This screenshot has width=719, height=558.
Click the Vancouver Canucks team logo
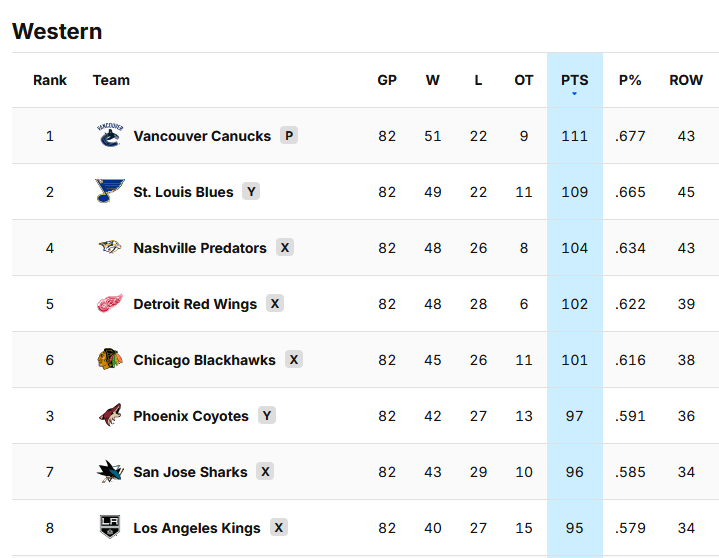click(110, 136)
